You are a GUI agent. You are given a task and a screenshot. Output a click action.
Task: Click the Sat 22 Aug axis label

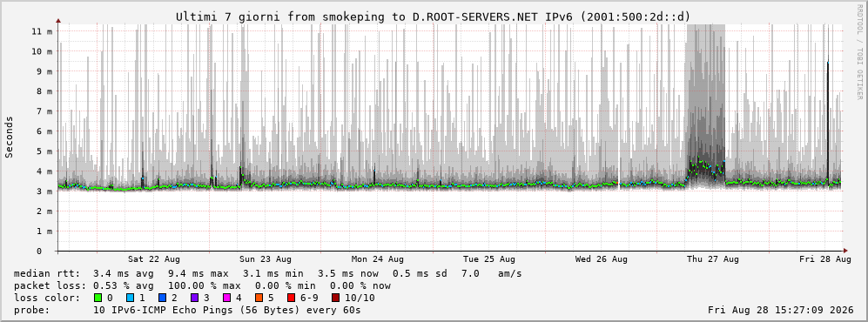(x=154, y=259)
